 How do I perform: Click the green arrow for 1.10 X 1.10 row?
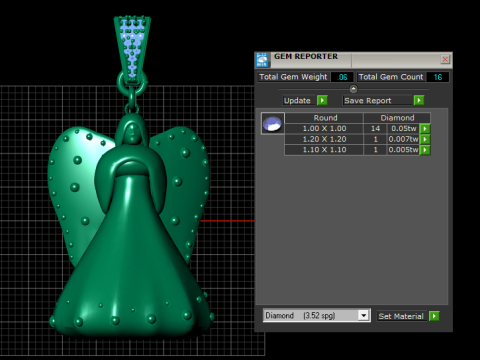[x=425, y=150]
